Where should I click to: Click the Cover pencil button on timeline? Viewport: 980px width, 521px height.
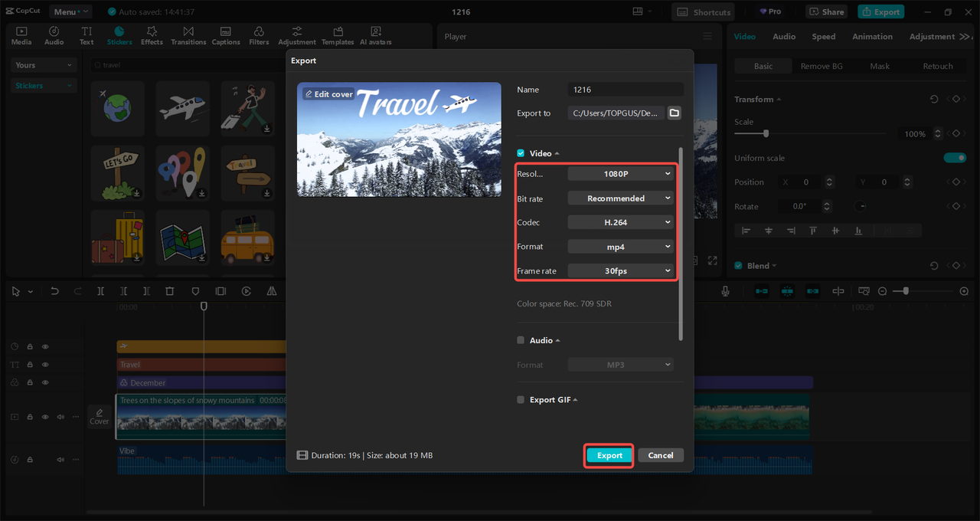100,415
